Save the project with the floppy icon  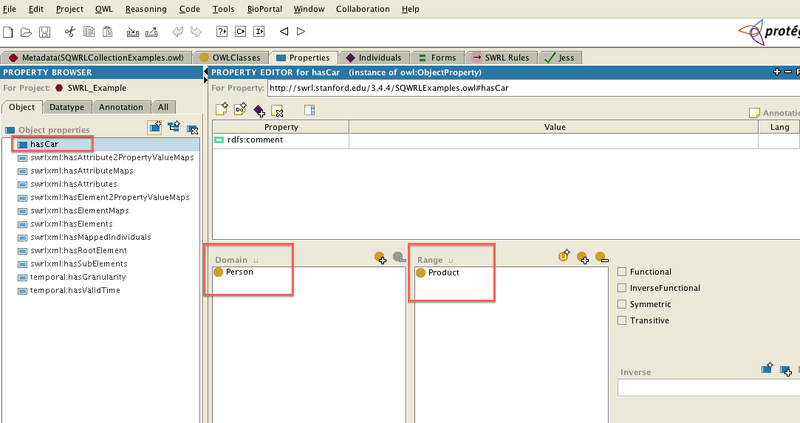tap(44, 32)
